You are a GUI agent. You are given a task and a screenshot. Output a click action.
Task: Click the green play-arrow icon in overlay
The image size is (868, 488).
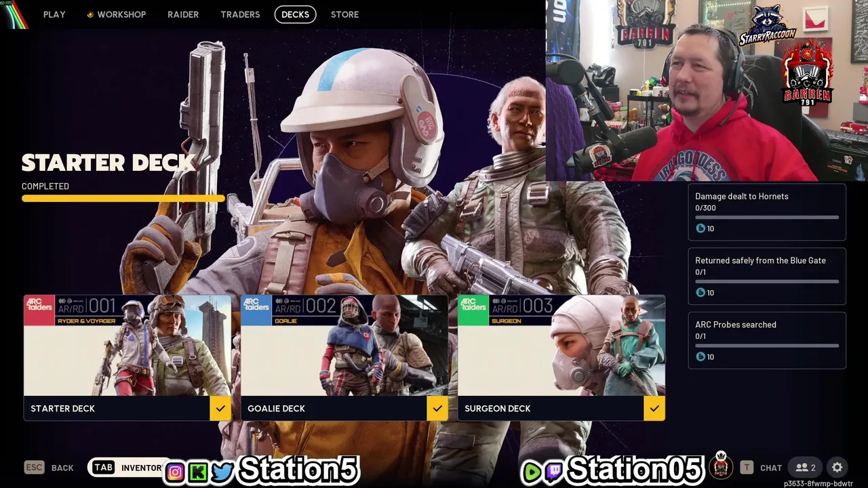pos(532,472)
